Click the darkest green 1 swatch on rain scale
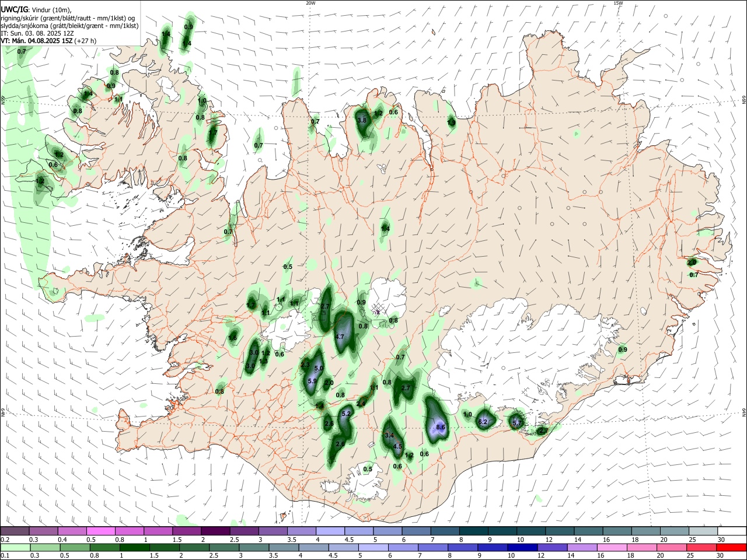The height and width of the screenshot is (560, 747). (x=134, y=547)
